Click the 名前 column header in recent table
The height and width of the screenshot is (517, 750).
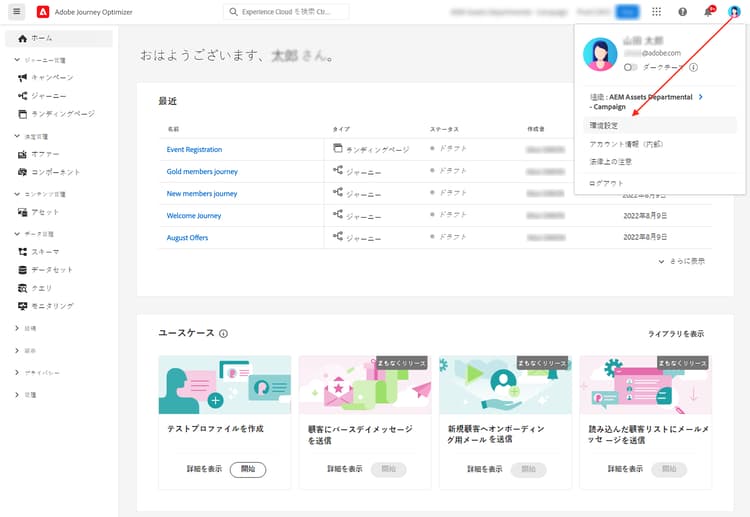click(x=173, y=129)
